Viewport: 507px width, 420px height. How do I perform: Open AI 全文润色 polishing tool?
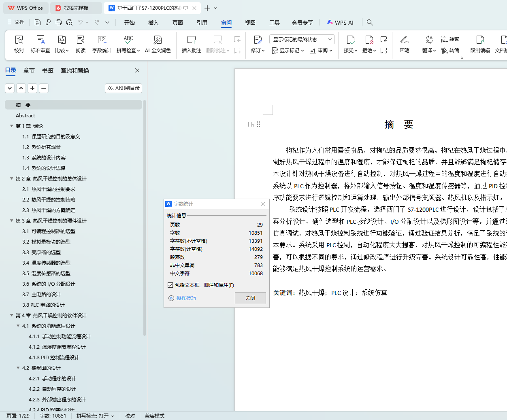[x=158, y=44]
